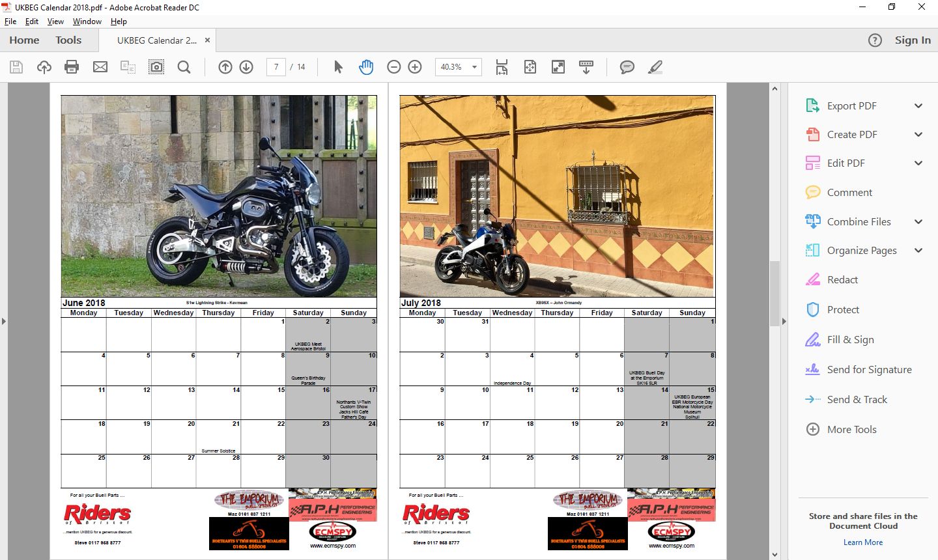Expand the Export PDF options
The height and width of the screenshot is (560, 938).
click(x=918, y=106)
